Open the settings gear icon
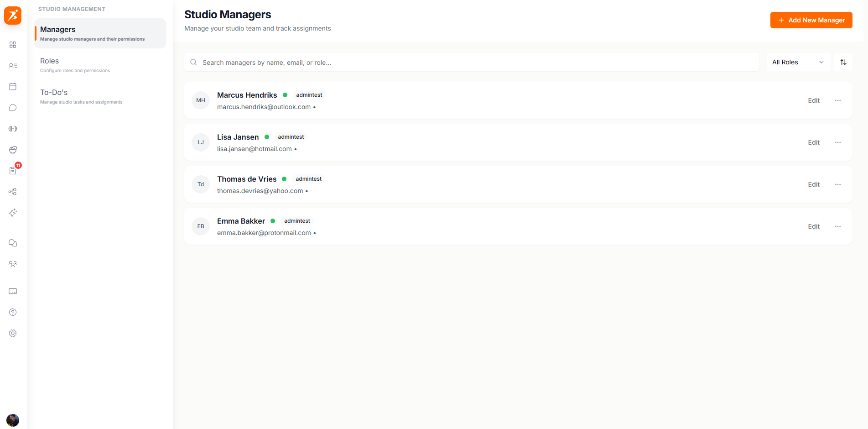The height and width of the screenshot is (429, 868). coord(13,333)
